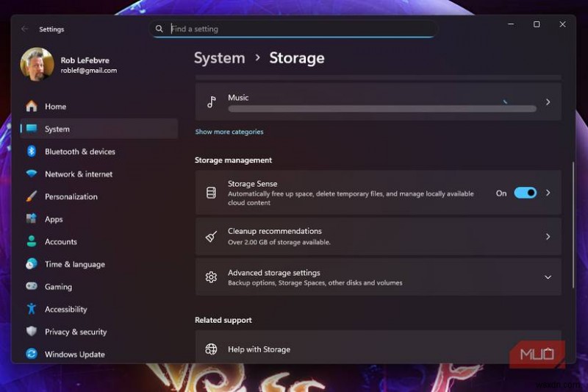The height and width of the screenshot is (392, 588).
Task: Click the Windows Update refresh icon
Action: [32, 354]
